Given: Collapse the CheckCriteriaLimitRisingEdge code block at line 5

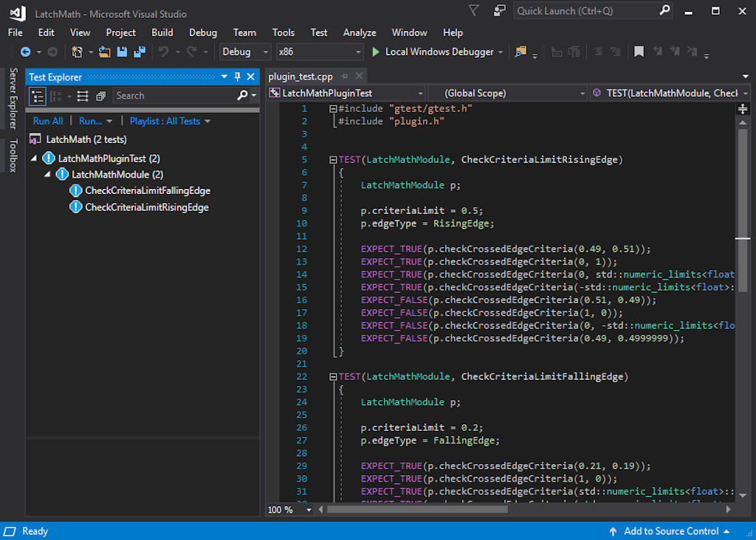Looking at the screenshot, I should click(x=333, y=160).
